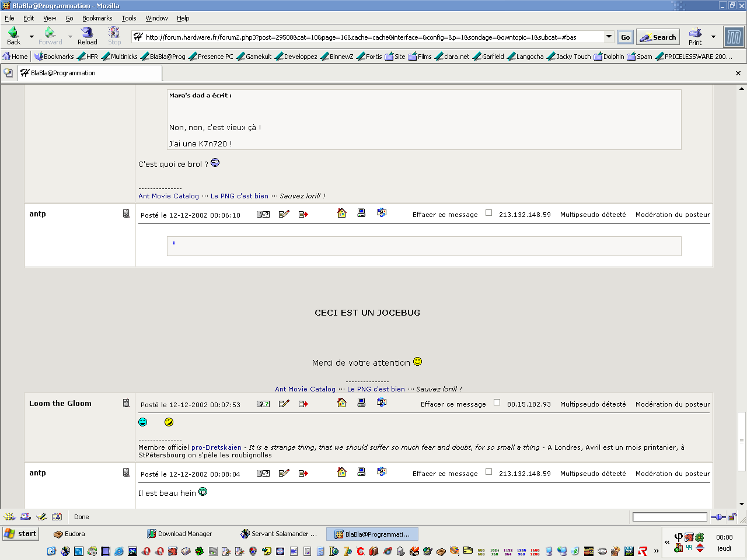
Task: Click the computer icon in antp's 00:06:10 post
Action: (x=362, y=213)
